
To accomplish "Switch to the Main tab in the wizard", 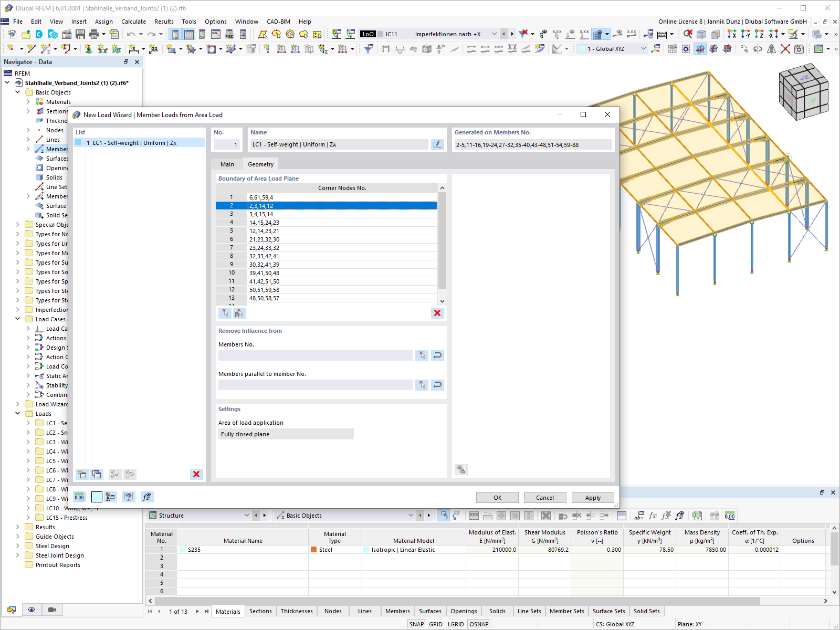I will click(227, 164).
